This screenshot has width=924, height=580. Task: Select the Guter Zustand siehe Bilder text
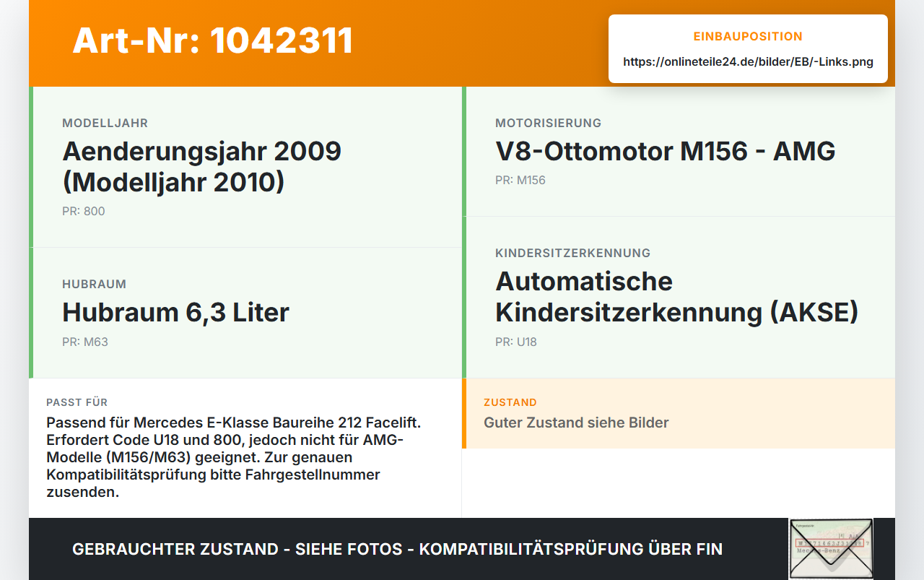576,423
